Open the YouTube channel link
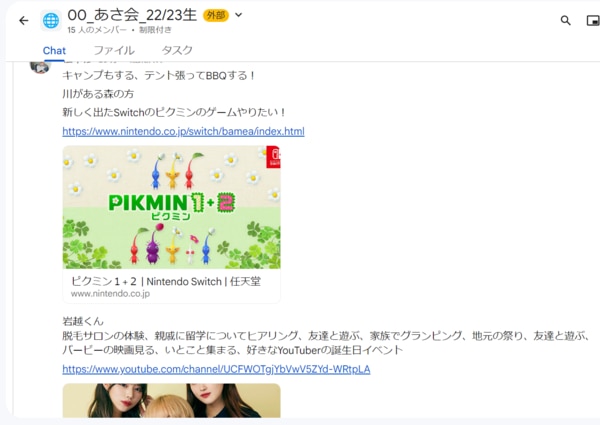The image size is (600, 425). (x=216, y=369)
